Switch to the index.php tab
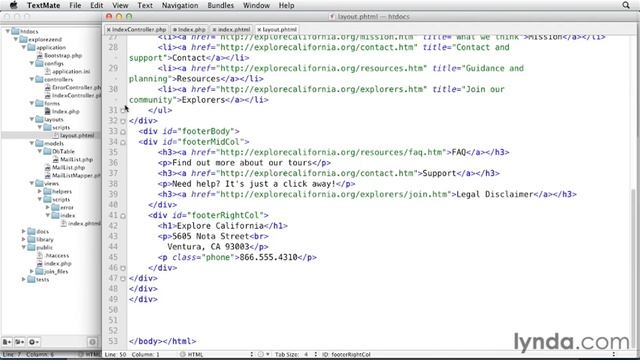This screenshot has height=360, width=640. 189,30
